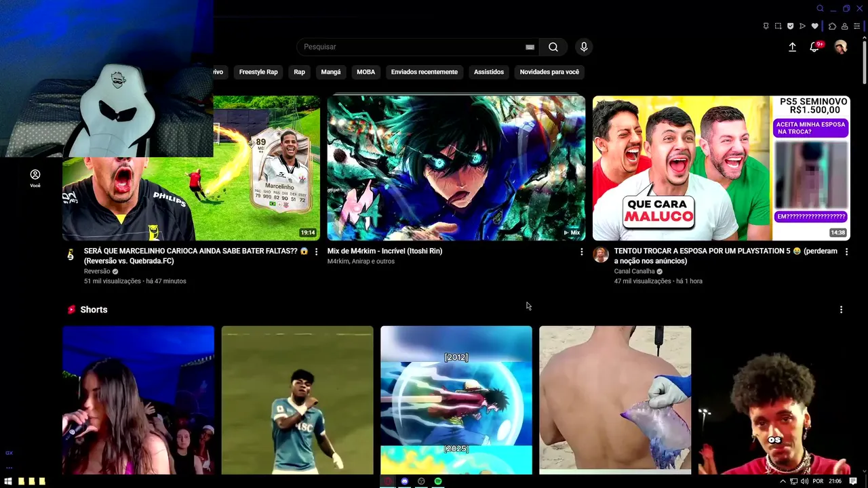Open options menu for PlayStation 5 video
Screen dimensions: 868x488
pos(846,251)
